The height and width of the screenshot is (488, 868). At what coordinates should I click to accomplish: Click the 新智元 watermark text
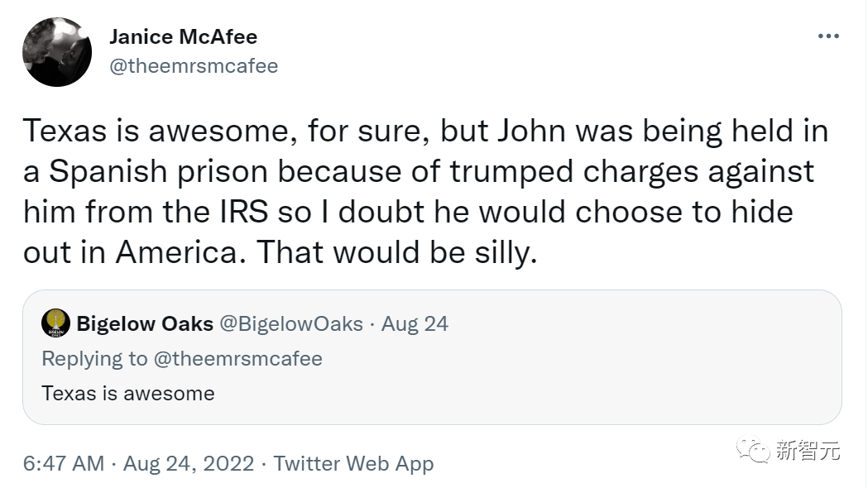(808, 451)
